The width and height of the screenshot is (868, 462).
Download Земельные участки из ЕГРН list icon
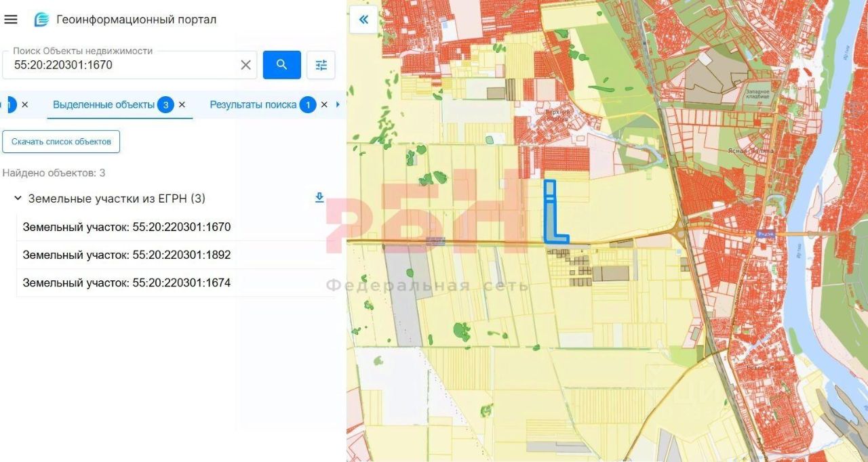319,198
